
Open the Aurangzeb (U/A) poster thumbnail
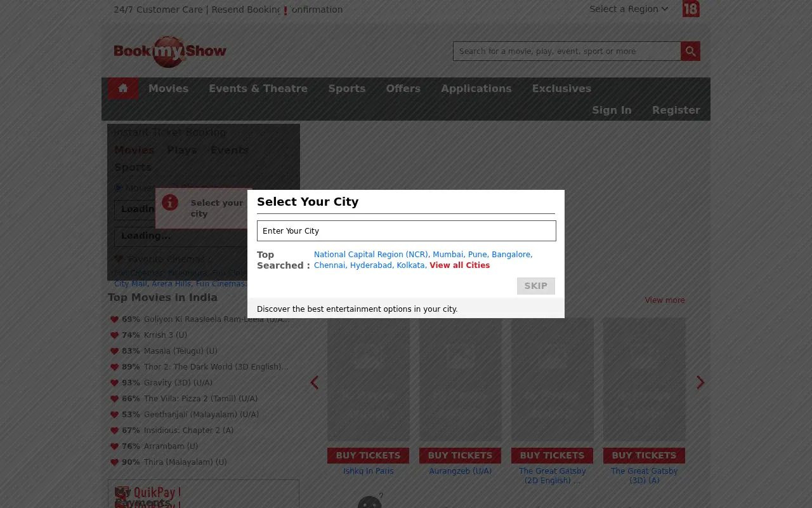click(461, 380)
